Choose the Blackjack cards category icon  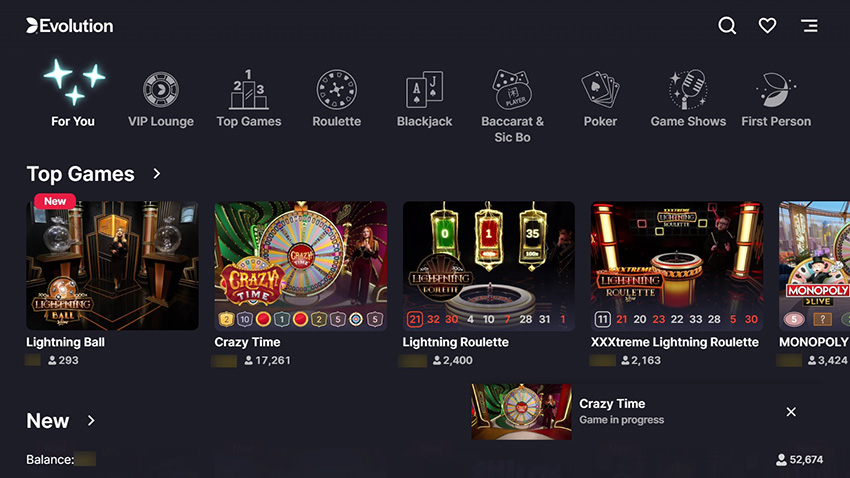tap(424, 89)
